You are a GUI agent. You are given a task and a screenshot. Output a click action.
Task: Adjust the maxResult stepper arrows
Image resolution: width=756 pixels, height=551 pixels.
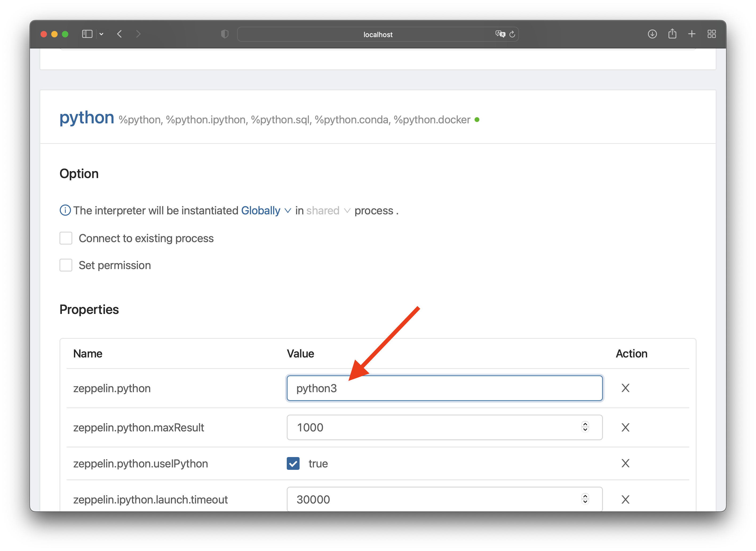tap(585, 427)
